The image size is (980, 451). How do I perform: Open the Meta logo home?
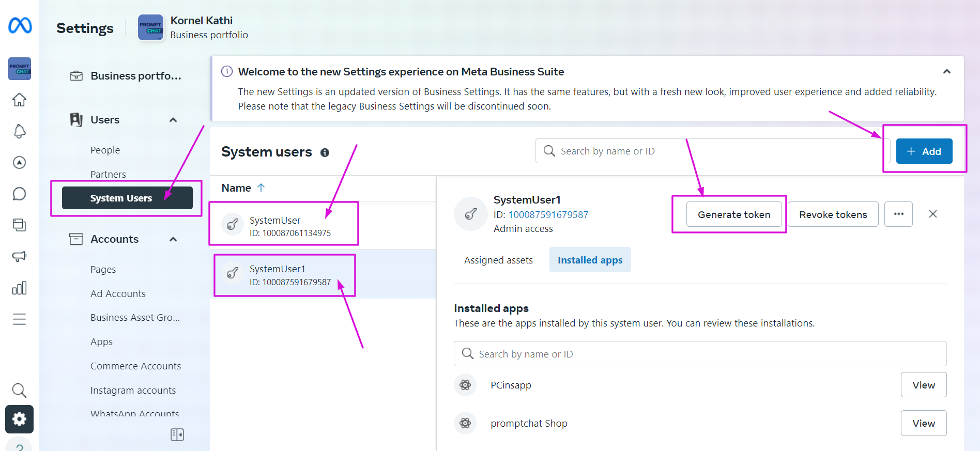(20, 25)
